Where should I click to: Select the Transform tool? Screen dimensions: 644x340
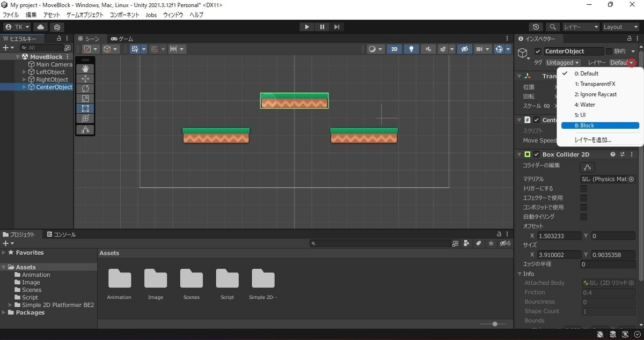tap(85, 119)
